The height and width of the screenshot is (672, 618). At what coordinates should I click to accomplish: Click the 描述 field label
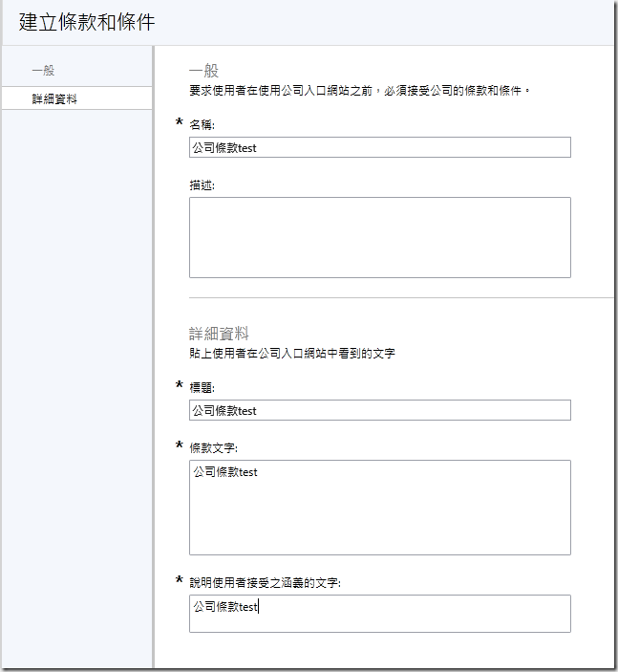202,185
